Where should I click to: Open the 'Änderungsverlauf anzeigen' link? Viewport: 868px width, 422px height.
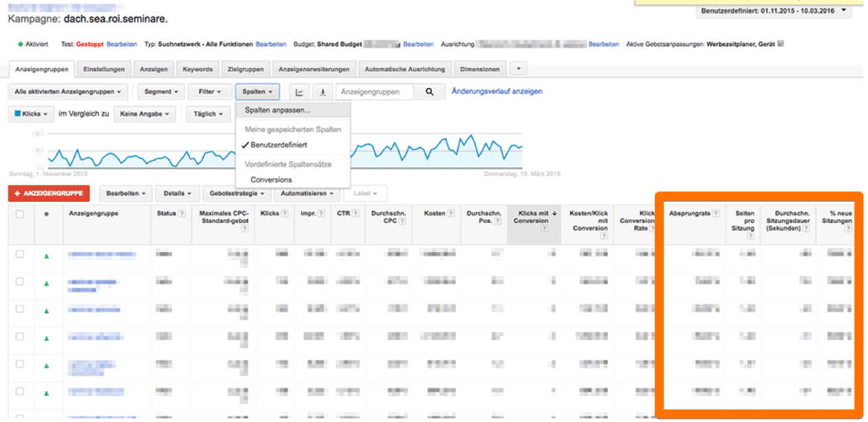[497, 91]
